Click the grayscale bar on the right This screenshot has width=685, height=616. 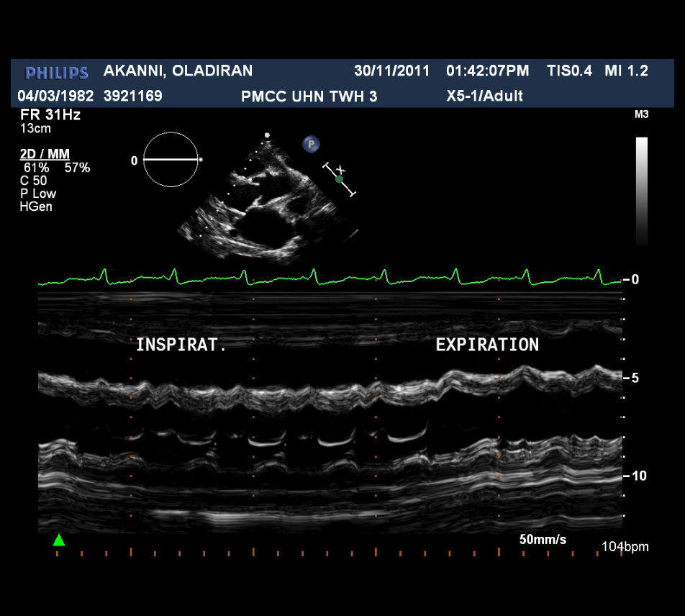pos(642,191)
